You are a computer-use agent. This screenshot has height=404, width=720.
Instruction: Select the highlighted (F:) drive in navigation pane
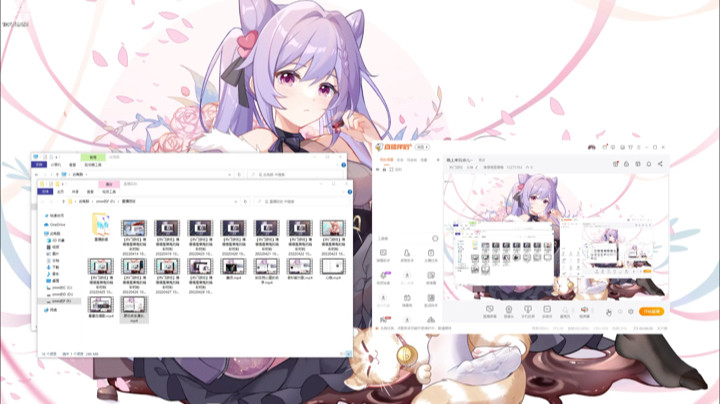59,301
